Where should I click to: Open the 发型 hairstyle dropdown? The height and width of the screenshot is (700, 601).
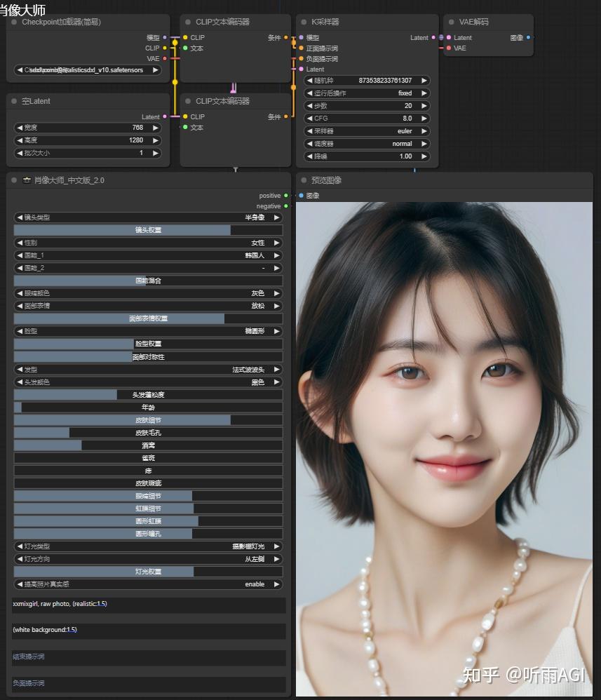(x=148, y=370)
